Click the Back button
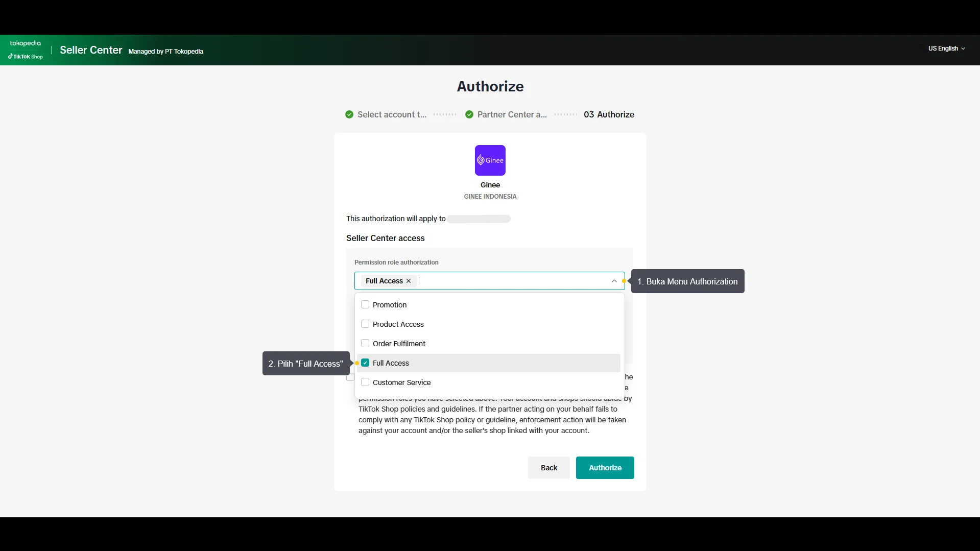 (548, 468)
